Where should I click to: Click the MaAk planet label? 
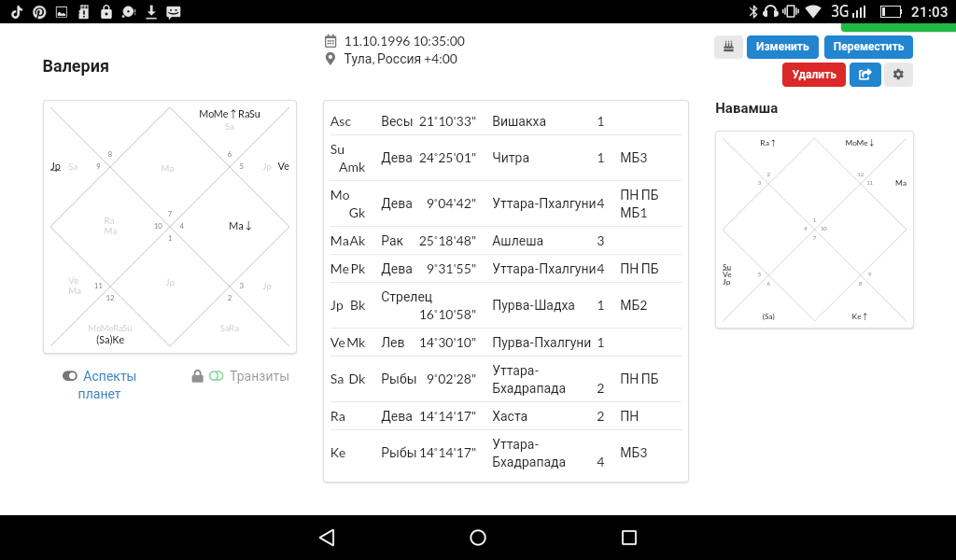click(347, 241)
